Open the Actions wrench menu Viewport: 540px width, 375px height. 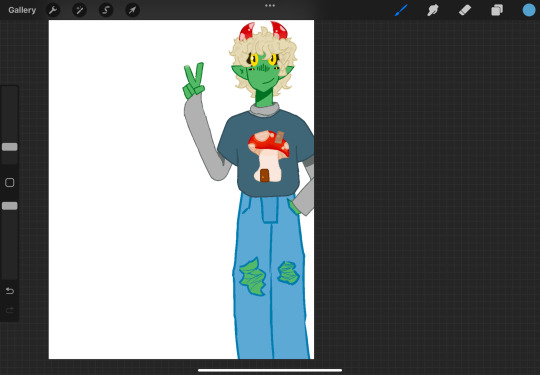coord(53,10)
